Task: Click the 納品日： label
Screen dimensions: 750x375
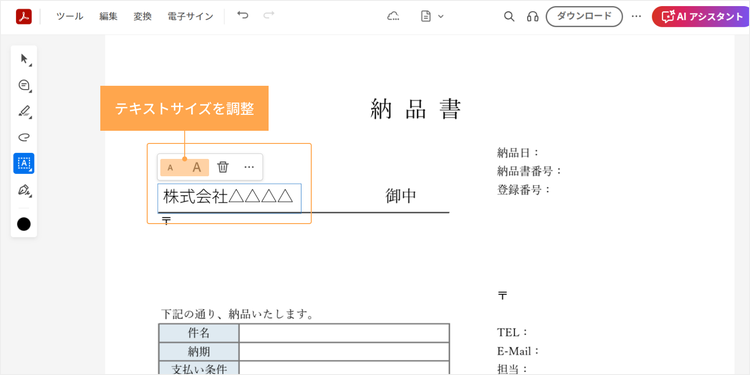Action: coord(518,153)
